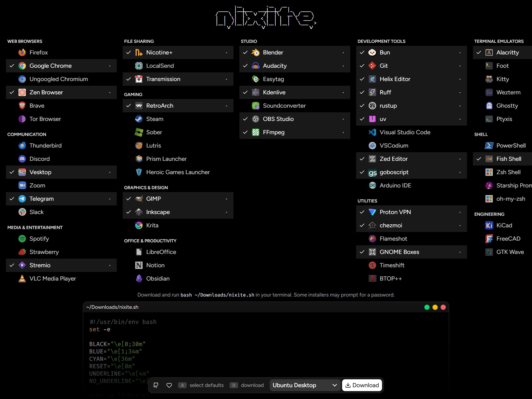The image size is (532, 399).
Task: Click the Zoom camera icon
Action: tap(22, 185)
